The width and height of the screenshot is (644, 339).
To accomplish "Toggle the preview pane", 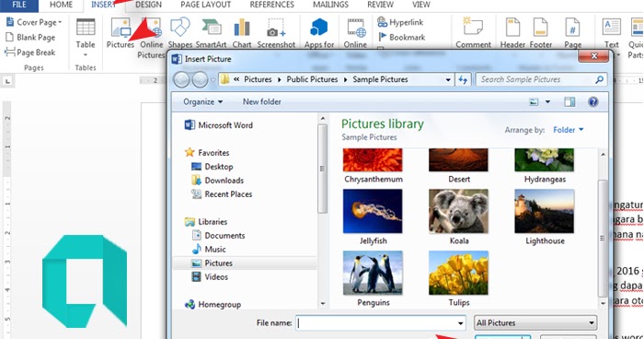I will (x=569, y=101).
